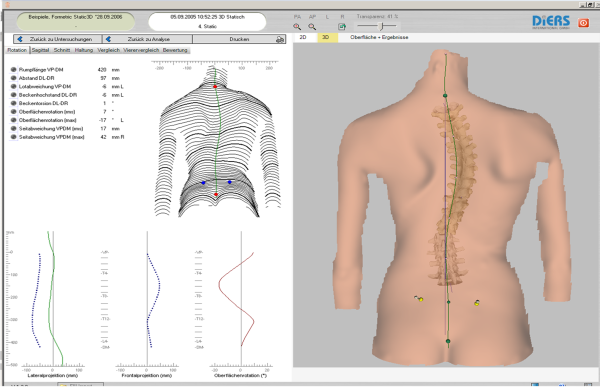600x387 pixels.
Task: Toggle the Beckentorsion DL-DR parameter bullet
Action: click(13, 103)
